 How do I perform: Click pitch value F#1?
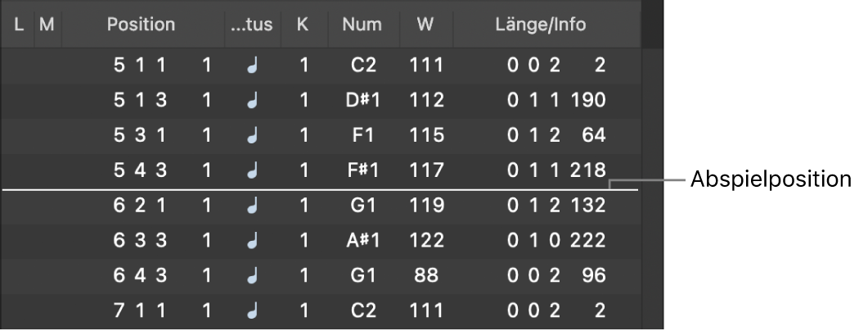[x=362, y=170]
